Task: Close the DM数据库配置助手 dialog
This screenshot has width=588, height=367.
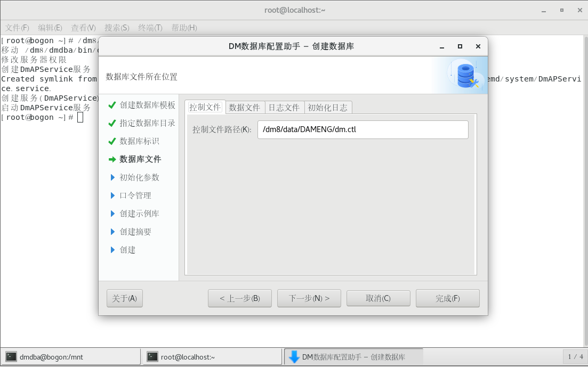Action: pyautogui.click(x=478, y=46)
